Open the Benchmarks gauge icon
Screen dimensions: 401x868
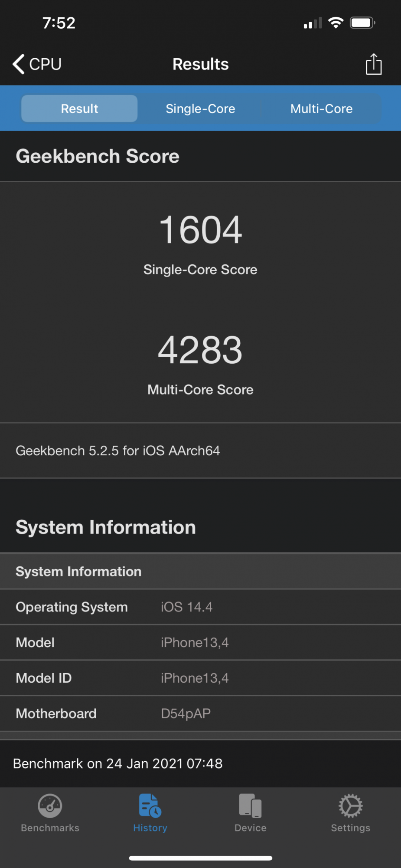[50, 806]
